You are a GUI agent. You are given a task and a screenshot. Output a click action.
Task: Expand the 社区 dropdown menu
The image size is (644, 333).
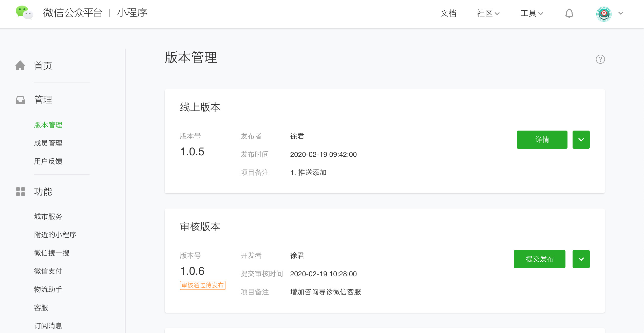[x=488, y=13]
